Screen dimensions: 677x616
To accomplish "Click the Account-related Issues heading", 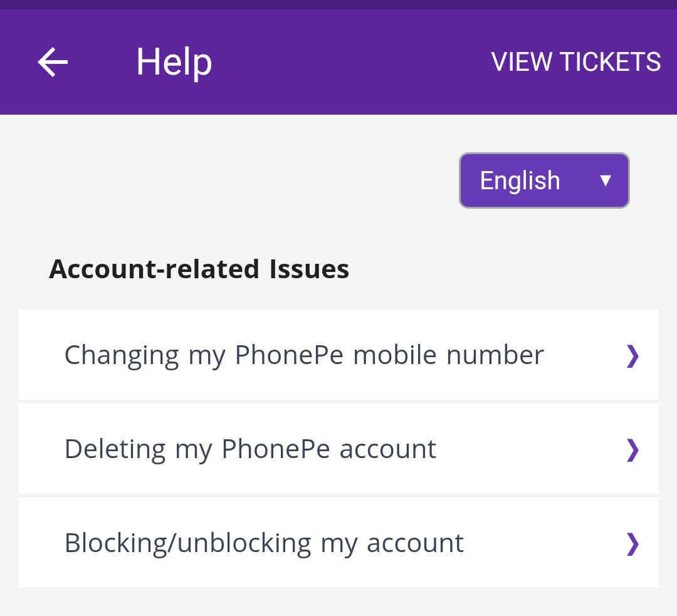I will pos(199,269).
